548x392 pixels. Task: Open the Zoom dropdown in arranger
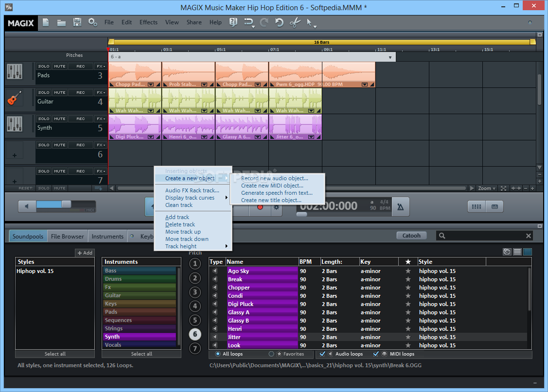486,188
